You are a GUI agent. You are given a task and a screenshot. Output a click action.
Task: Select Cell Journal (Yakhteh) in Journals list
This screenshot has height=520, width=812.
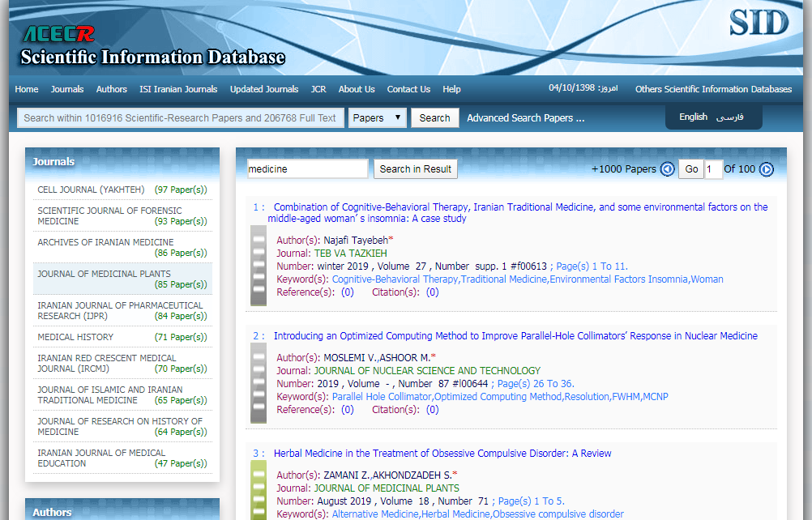(91, 190)
